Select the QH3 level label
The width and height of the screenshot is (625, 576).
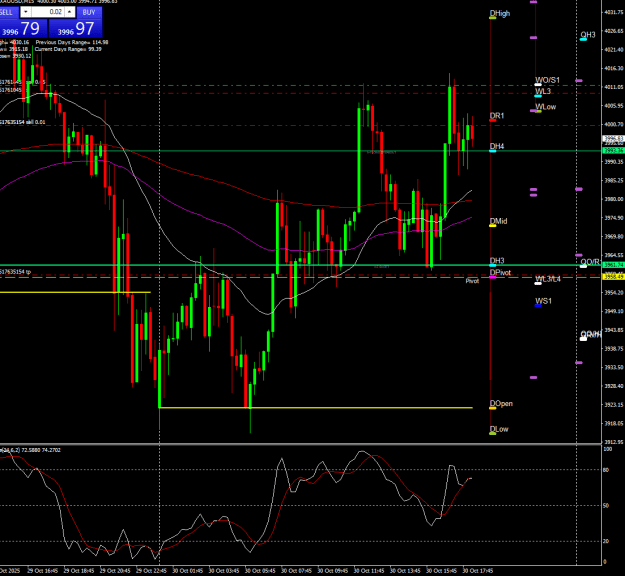pos(588,35)
